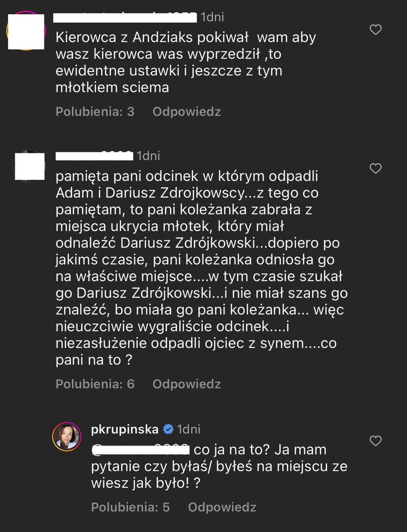Click the 1dni timestamp on the first comment
The height and width of the screenshot is (532, 407).
(212, 17)
